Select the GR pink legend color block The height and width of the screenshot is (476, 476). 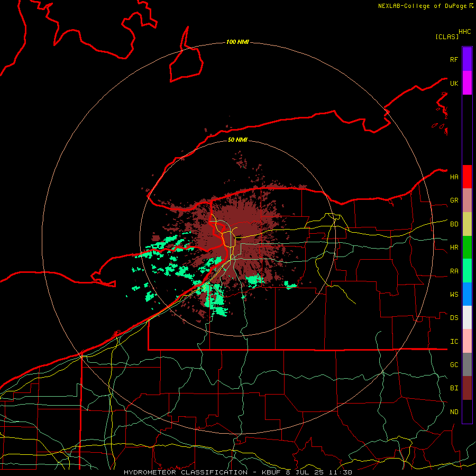(x=467, y=200)
